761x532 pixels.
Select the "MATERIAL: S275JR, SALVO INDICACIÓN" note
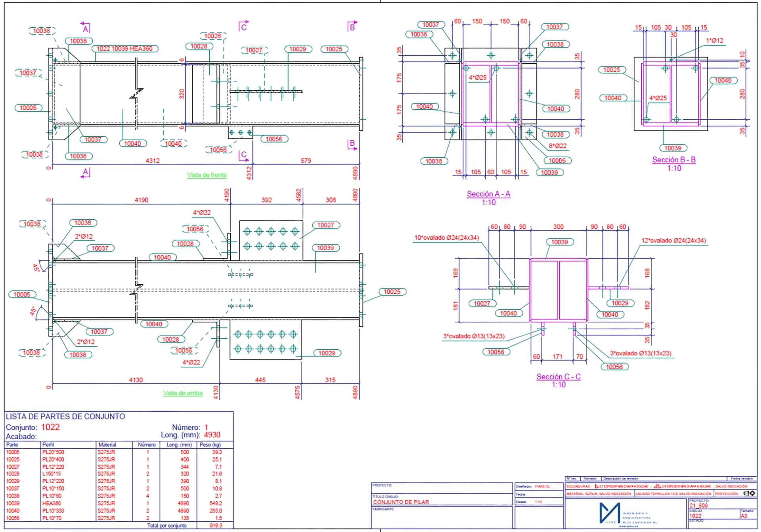pyautogui.click(x=598, y=494)
